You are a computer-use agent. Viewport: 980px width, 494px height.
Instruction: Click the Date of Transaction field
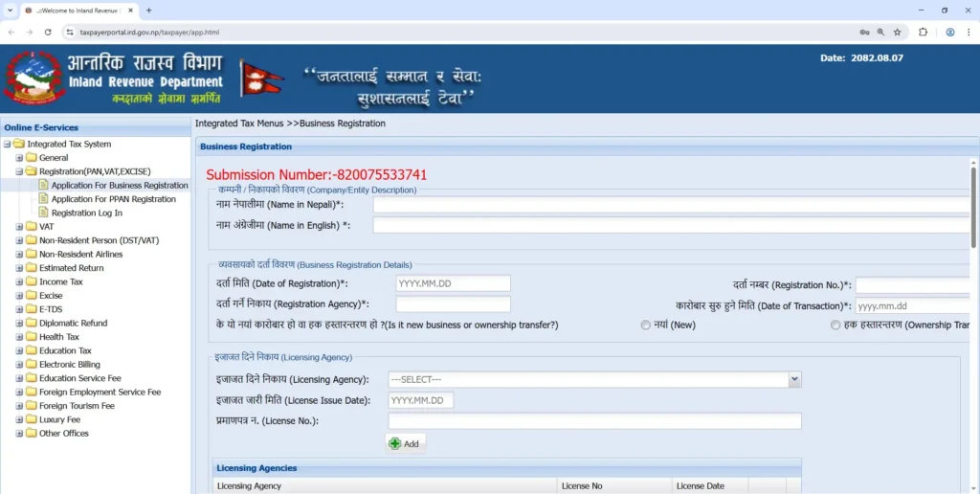tap(912, 305)
